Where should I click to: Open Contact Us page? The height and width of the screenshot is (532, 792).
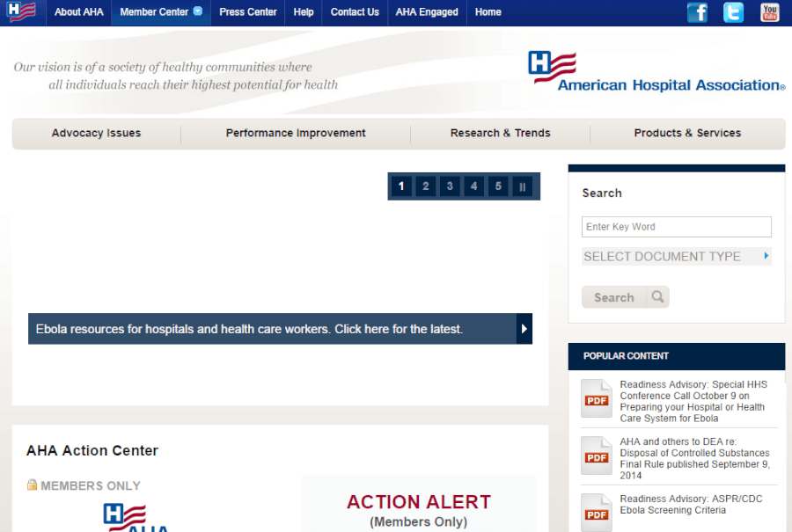click(355, 12)
